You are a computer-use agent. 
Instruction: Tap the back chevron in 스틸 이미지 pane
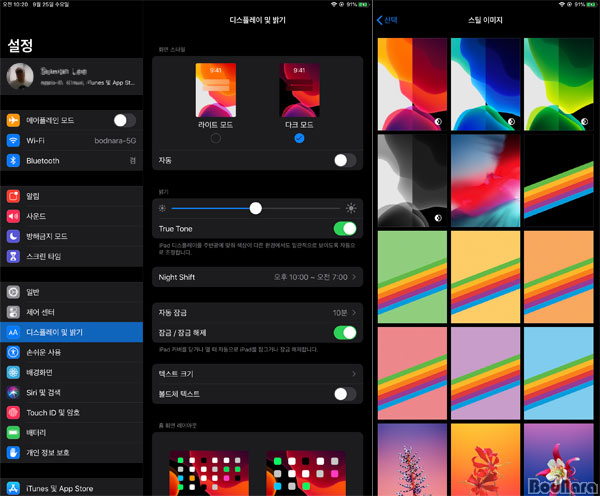pos(380,20)
